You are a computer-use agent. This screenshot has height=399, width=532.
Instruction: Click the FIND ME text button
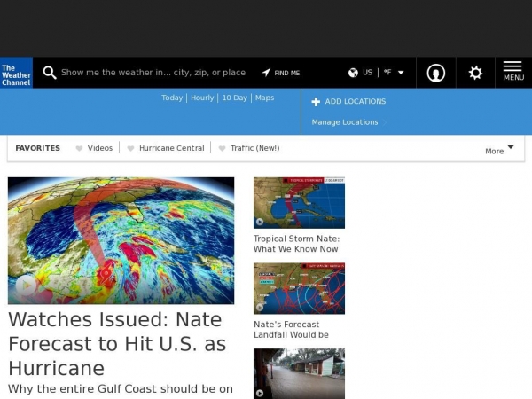point(286,73)
